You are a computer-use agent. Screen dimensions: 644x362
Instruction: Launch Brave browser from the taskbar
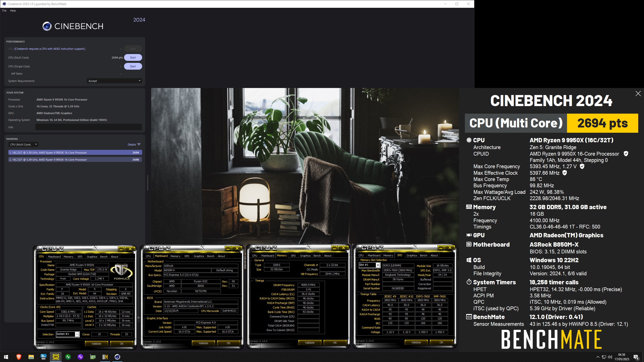tap(19, 357)
